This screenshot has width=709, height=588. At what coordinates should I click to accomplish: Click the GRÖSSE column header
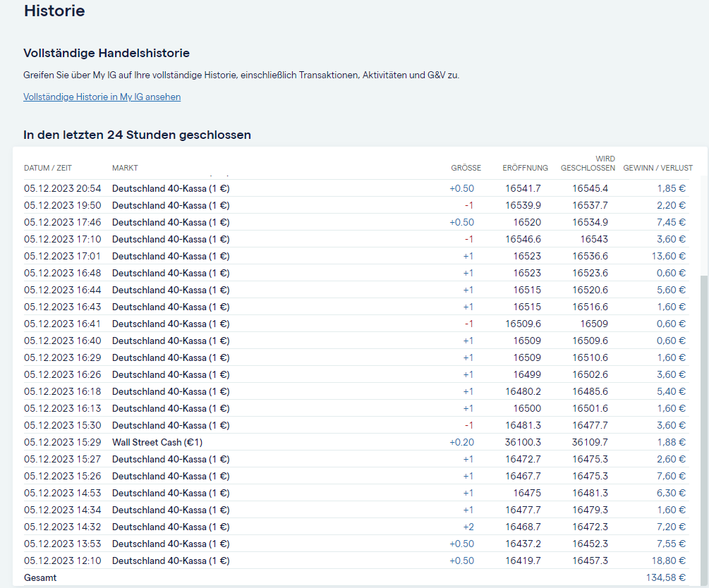(466, 168)
